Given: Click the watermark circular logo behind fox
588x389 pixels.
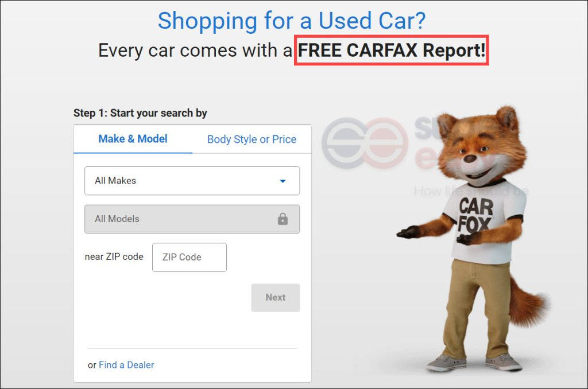Looking at the screenshot, I should (365, 143).
